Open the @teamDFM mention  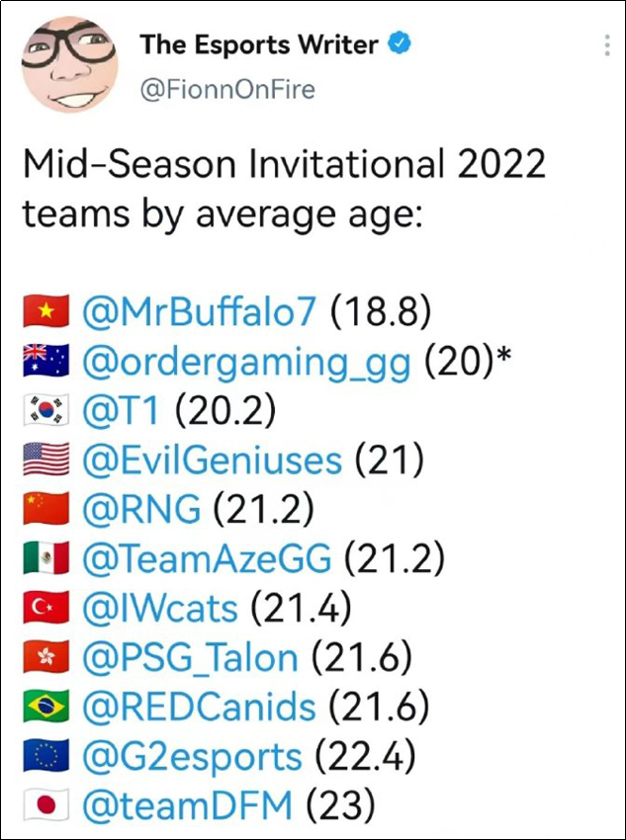click(x=188, y=805)
